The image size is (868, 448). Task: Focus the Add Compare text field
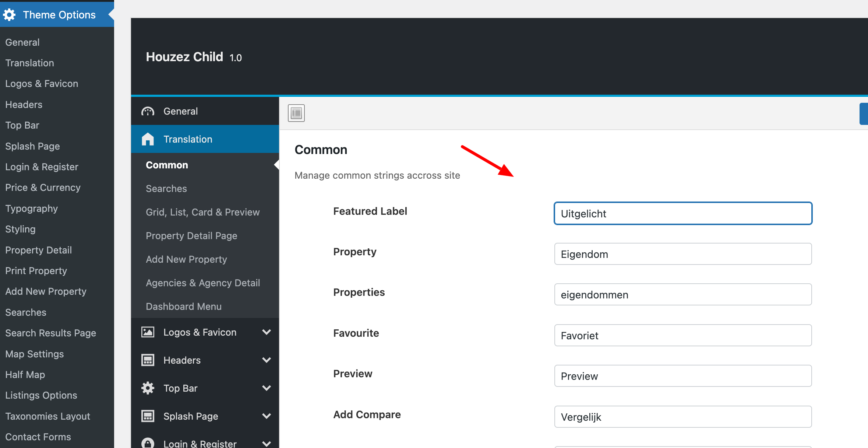click(682, 417)
